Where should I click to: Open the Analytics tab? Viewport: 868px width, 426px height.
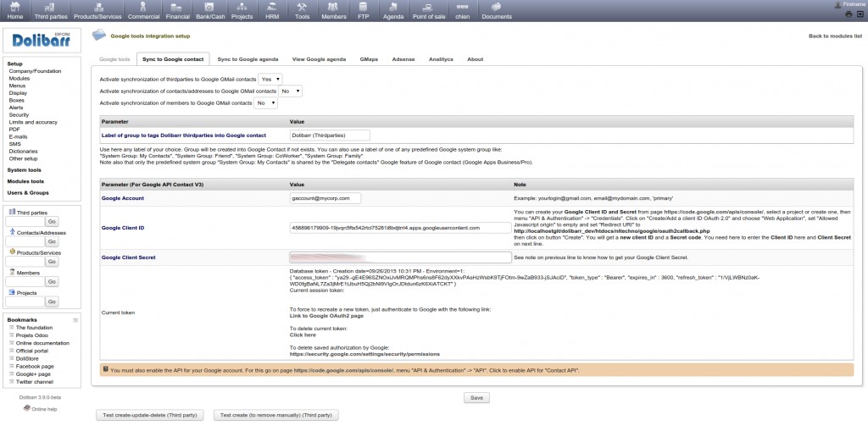(x=441, y=59)
